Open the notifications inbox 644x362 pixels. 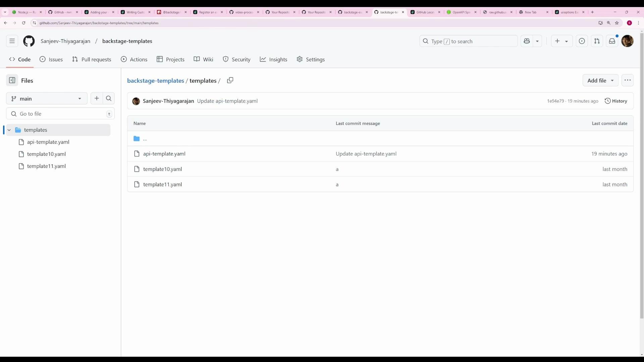pos(612,41)
